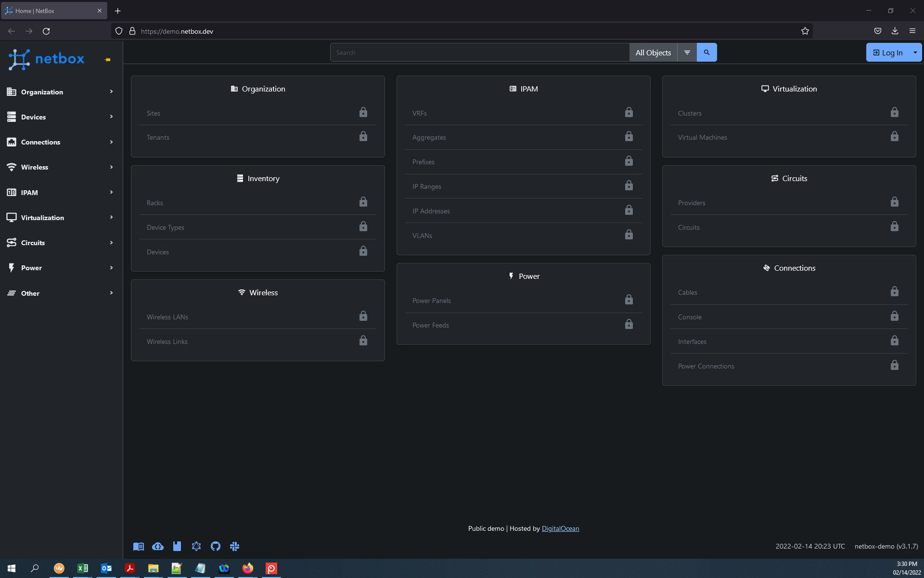Open the Docs book icon in footer

tap(139, 546)
